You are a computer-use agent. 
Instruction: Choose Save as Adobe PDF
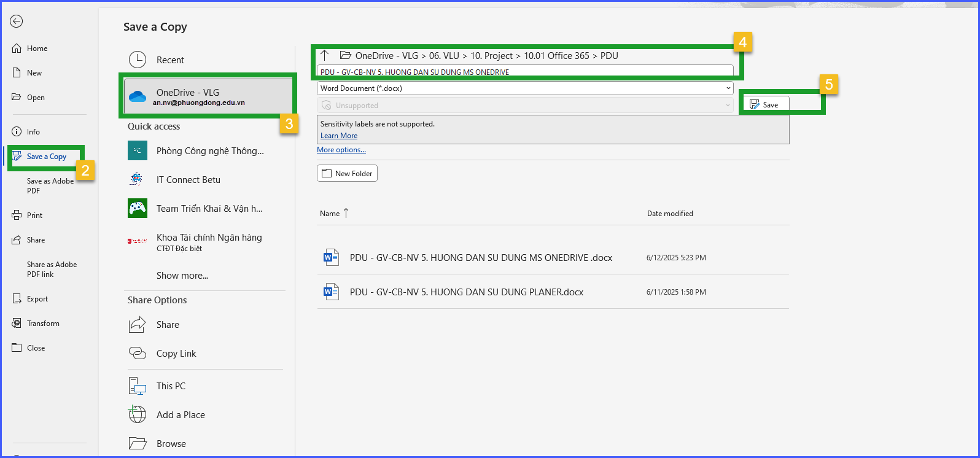tap(50, 186)
